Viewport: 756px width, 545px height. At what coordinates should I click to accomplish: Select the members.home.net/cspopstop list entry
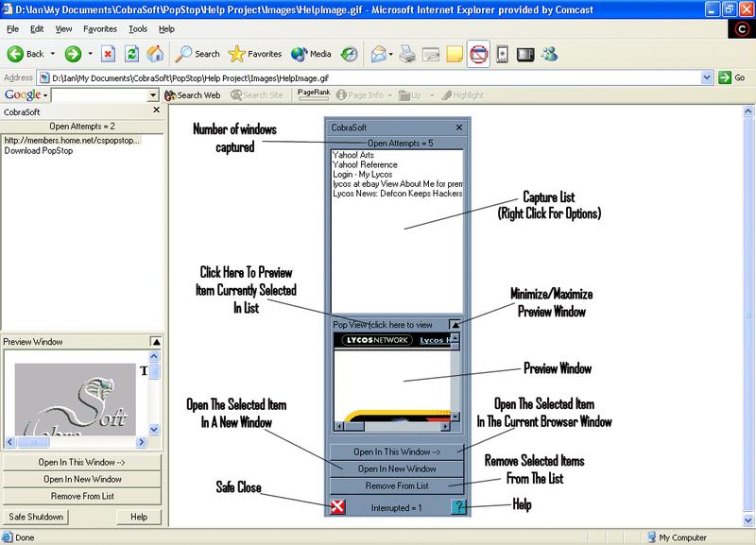tap(72, 140)
